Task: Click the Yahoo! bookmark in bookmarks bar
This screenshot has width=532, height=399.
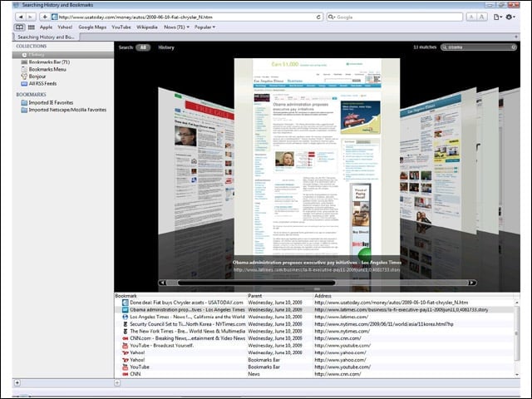Action: [65, 27]
